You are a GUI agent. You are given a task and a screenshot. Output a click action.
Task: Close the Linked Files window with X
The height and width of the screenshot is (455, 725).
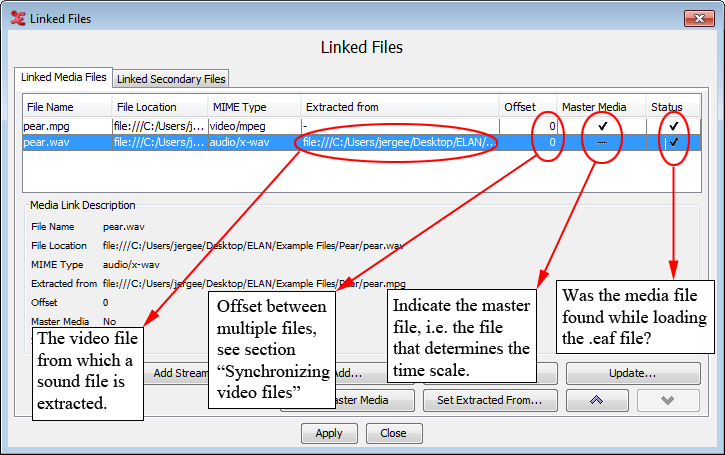[x=699, y=18]
